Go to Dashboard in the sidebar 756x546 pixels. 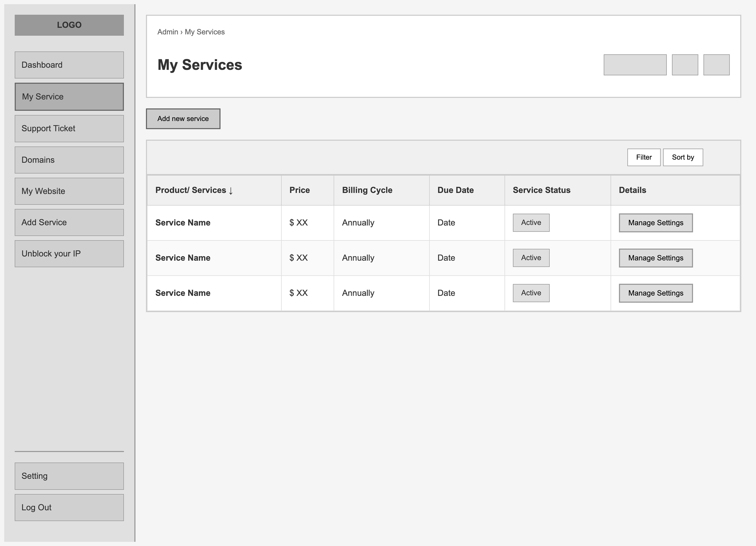[x=69, y=65]
